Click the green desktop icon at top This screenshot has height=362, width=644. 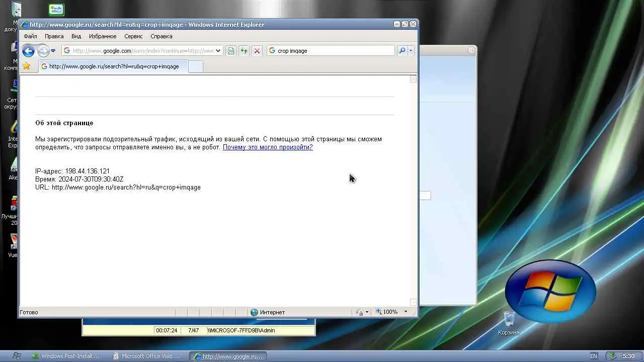point(56,9)
